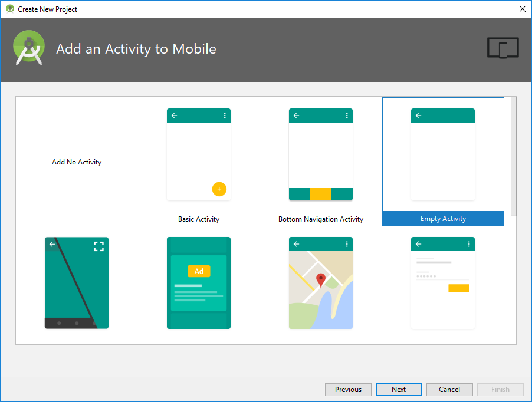Click the overflow menu icon in Basic Activity preview
The height and width of the screenshot is (402, 532).
[x=224, y=116]
